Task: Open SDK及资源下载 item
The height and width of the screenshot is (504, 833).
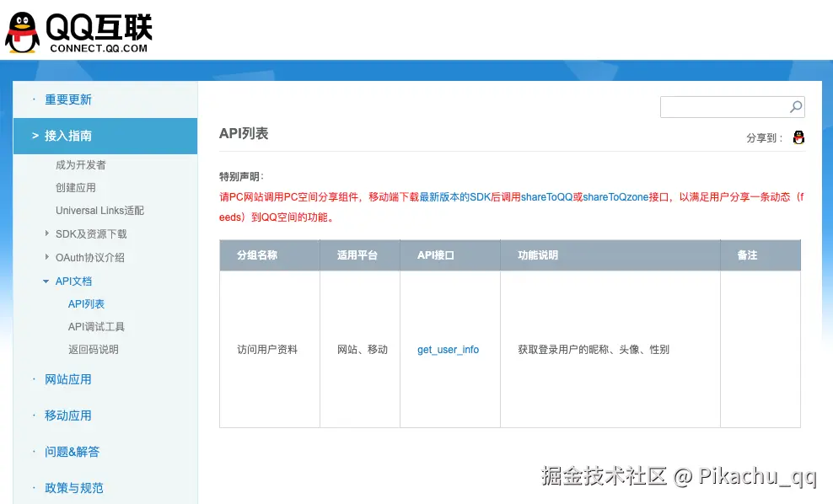Action: 91,233
